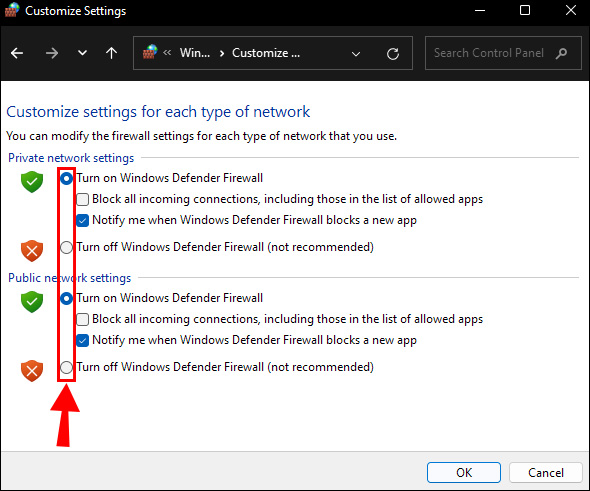Turn on firewall for private network
590x491 pixels.
67,178
